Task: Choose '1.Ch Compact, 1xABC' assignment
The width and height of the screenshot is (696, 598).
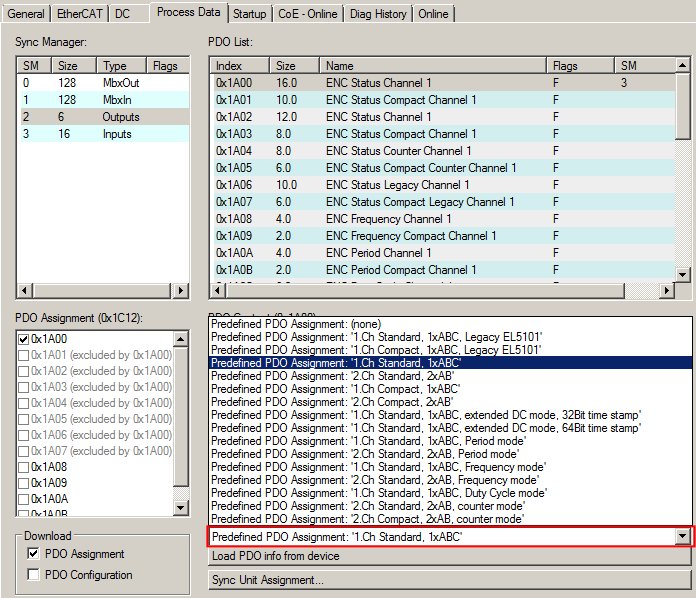Action: click(450, 389)
